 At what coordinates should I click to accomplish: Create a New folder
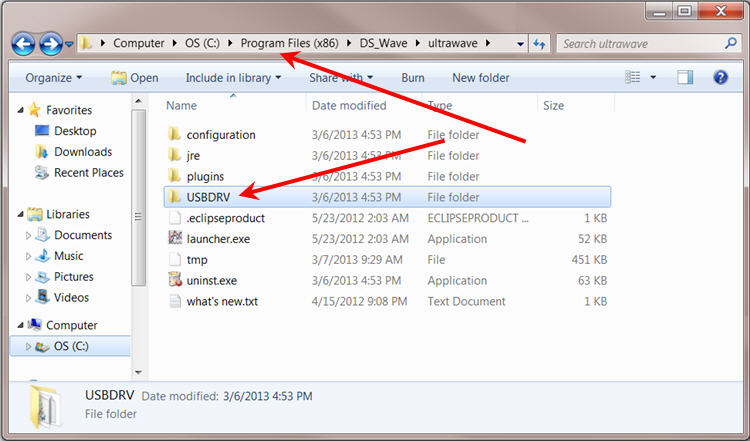tap(481, 77)
